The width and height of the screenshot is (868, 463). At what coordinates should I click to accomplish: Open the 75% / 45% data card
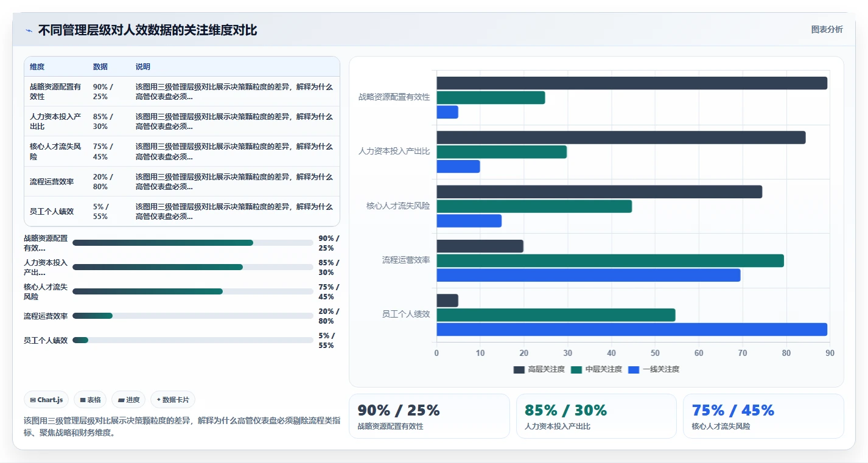point(763,416)
